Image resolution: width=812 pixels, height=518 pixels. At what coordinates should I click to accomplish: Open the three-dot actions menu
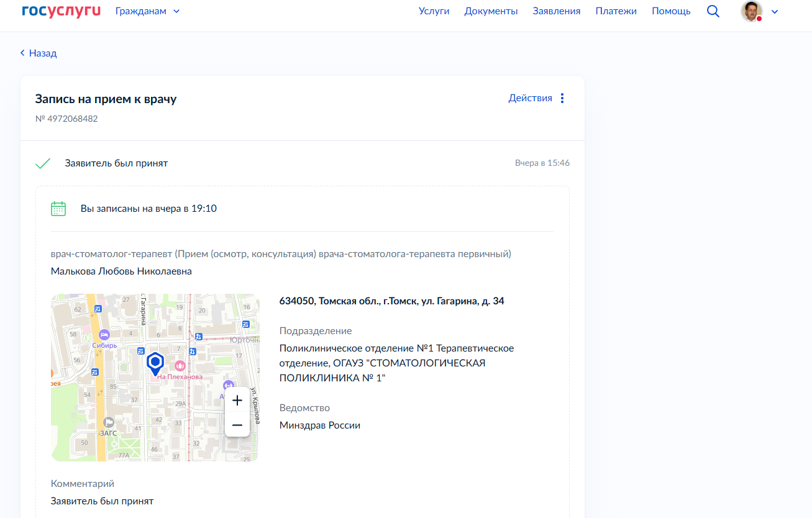pos(562,98)
